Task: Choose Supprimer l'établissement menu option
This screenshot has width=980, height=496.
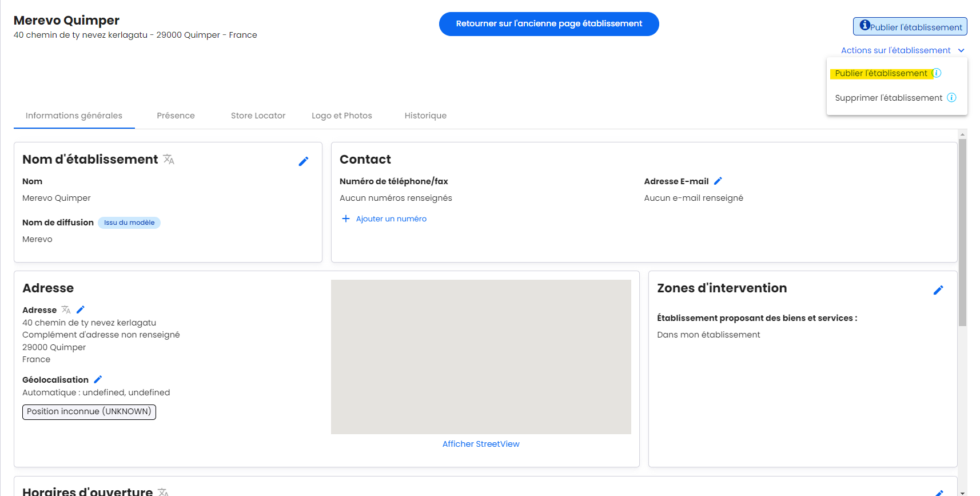Action: pos(888,98)
